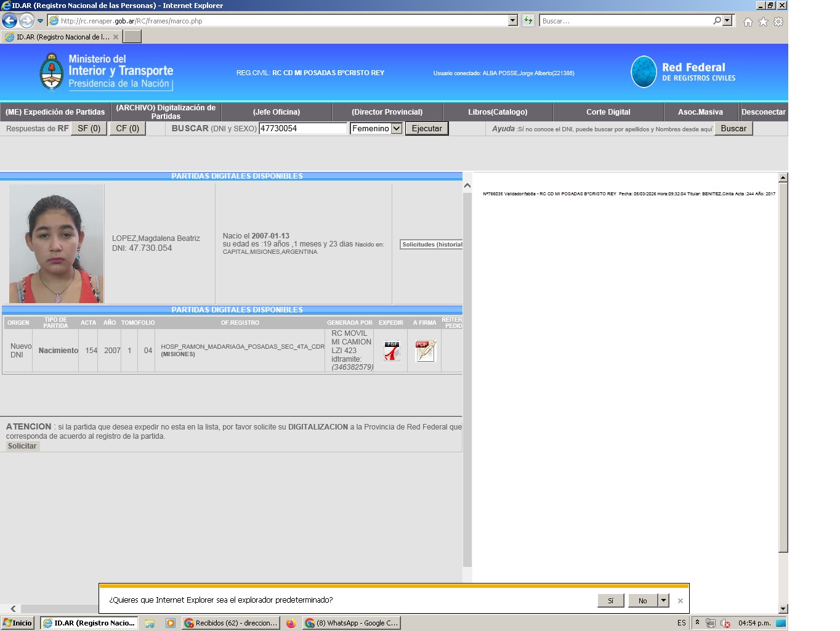Open the A Firma PDF signing icon
This screenshot has height=631, width=840.
425,351
